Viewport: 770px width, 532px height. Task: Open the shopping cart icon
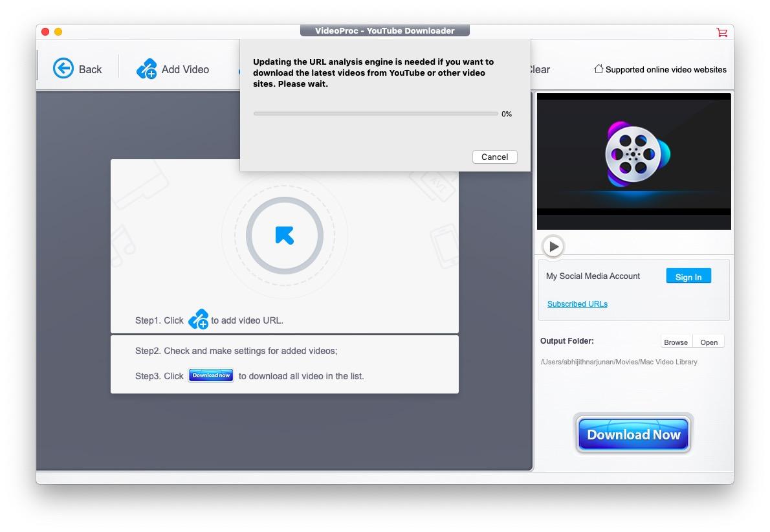pos(721,32)
